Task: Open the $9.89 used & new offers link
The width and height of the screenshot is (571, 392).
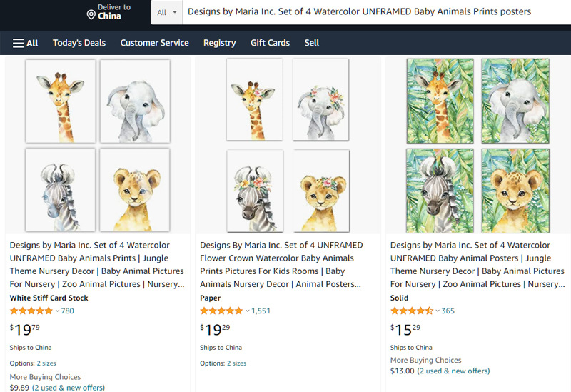Action: coord(69,388)
